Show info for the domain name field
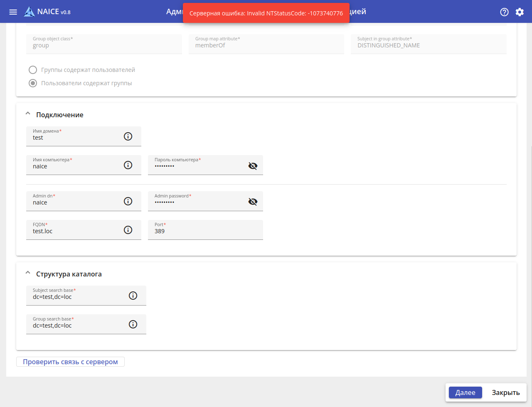Image resolution: width=532 pixels, height=407 pixels. point(128,136)
